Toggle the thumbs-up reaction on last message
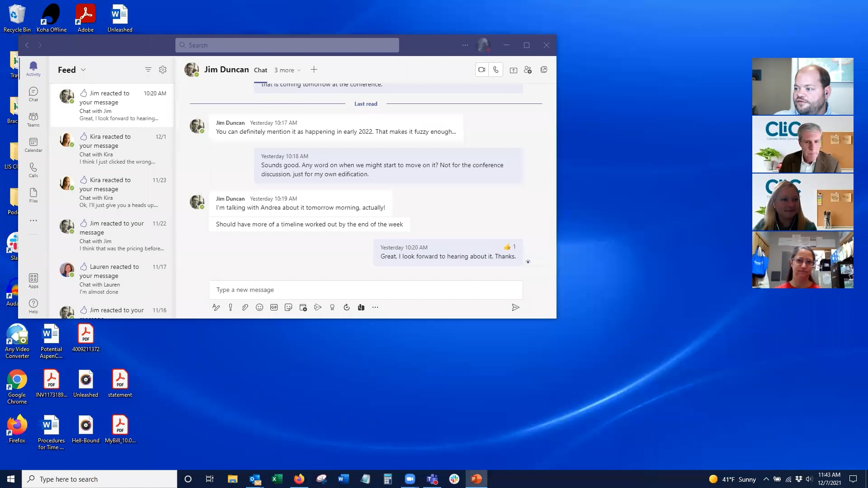This screenshot has width=868, height=488. (x=507, y=247)
